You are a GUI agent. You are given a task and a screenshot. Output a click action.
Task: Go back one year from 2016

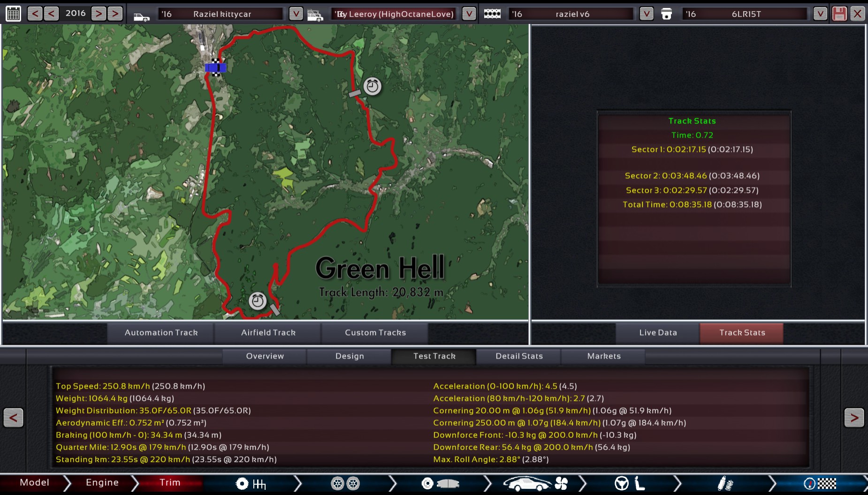(51, 14)
